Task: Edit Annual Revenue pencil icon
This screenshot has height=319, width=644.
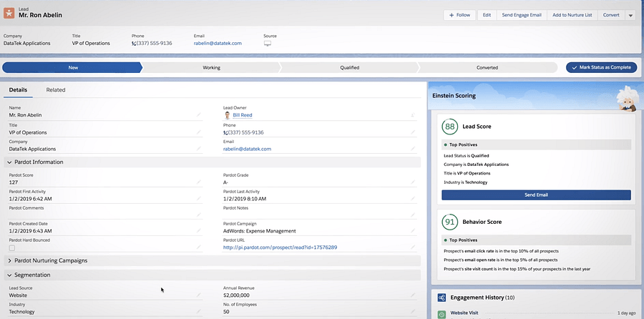Action: (x=413, y=295)
